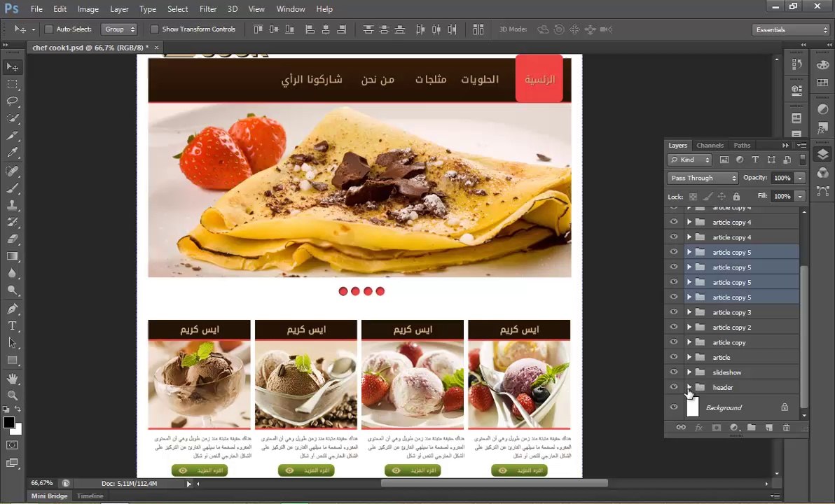
Task: Open the Opacity slider dropdown arrow
Action: point(800,178)
